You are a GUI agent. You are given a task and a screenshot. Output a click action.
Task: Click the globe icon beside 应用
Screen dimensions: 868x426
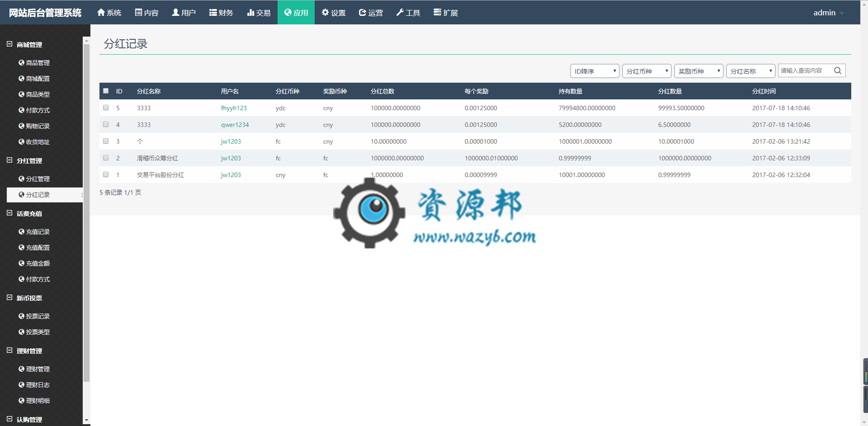point(288,12)
